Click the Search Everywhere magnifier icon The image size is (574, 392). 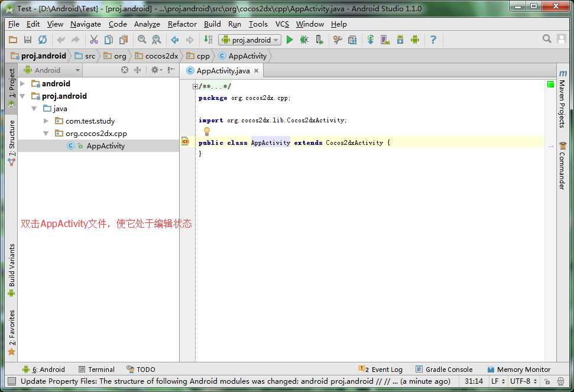547,39
